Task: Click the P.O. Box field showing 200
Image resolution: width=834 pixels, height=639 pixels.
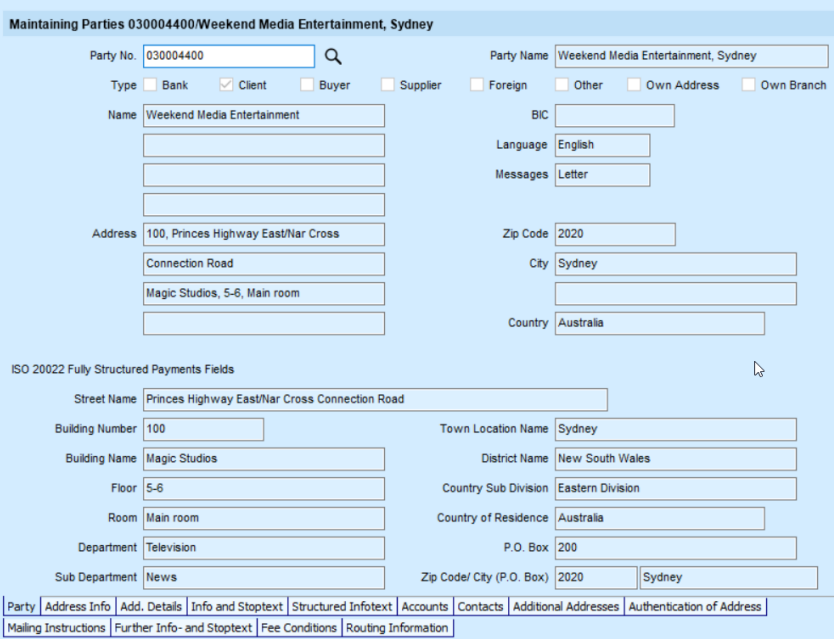Action: coord(675,548)
